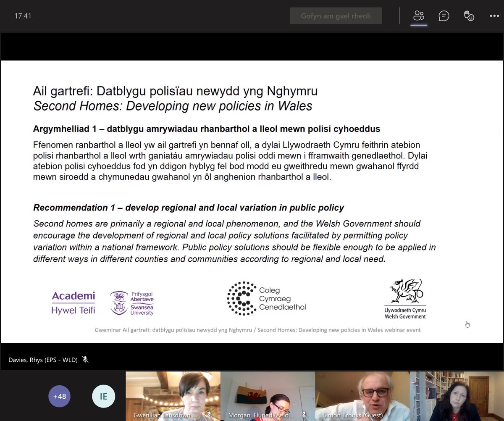This screenshot has width=504, height=421.
Task: Click the Gofyn am gael rheoli button
Action: pyautogui.click(x=336, y=16)
